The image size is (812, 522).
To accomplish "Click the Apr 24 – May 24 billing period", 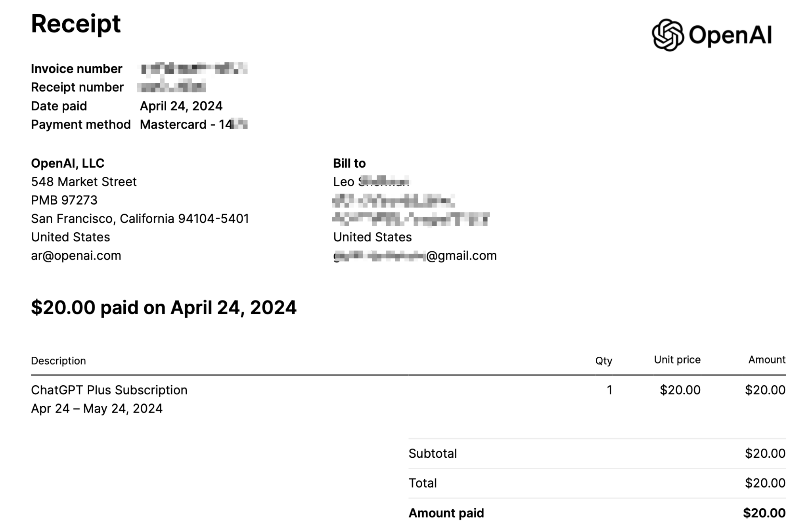I will pos(97,409).
